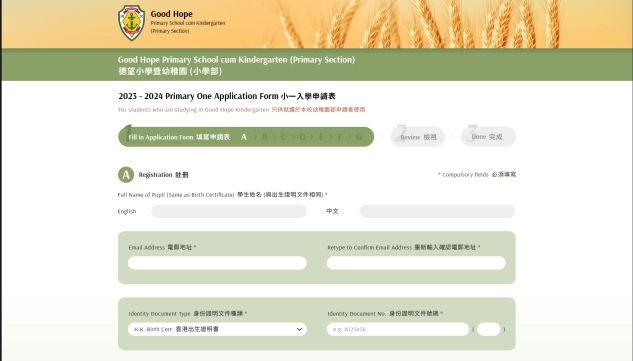Click the Good Hope school crest logo
The image size is (633, 361).
(131, 23)
